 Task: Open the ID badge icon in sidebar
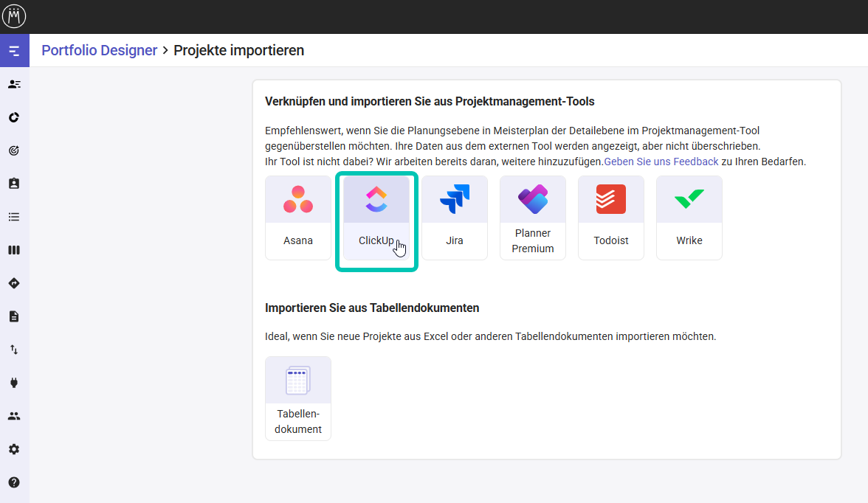coord(15,184)
